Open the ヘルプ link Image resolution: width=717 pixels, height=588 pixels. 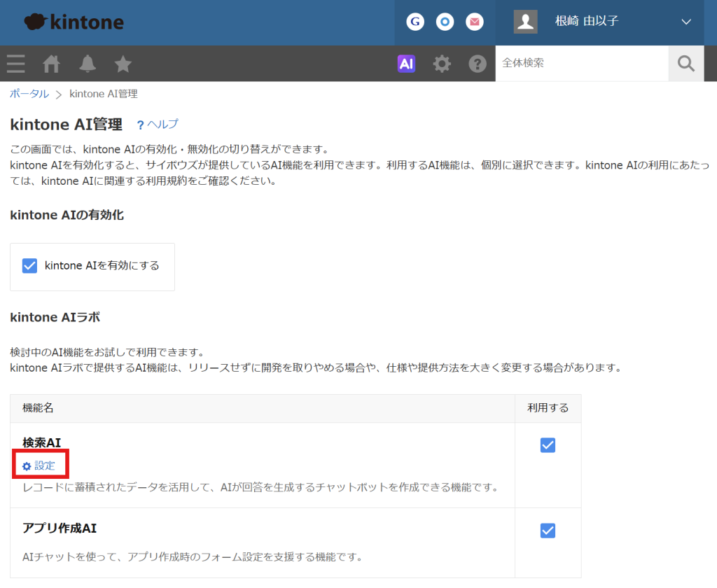[x=158, y=125]
